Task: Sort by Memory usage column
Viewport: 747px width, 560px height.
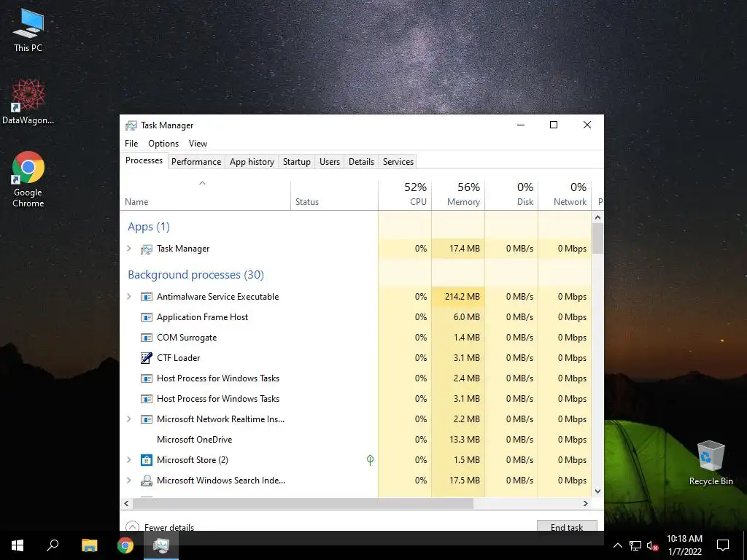Action: (458, 195)
